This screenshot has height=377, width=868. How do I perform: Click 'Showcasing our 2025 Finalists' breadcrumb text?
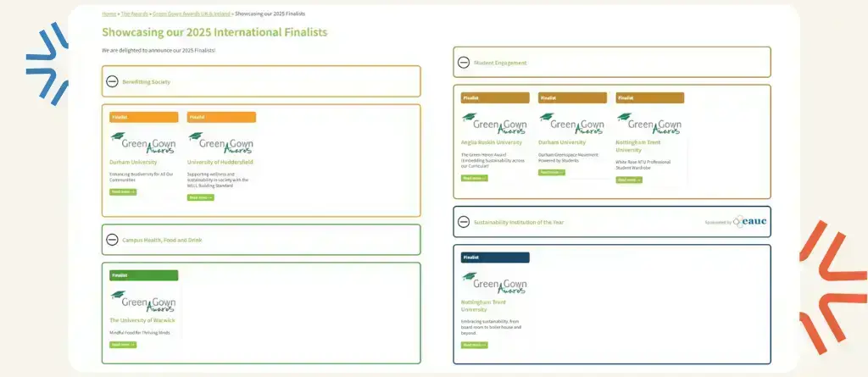click(270, 14)
